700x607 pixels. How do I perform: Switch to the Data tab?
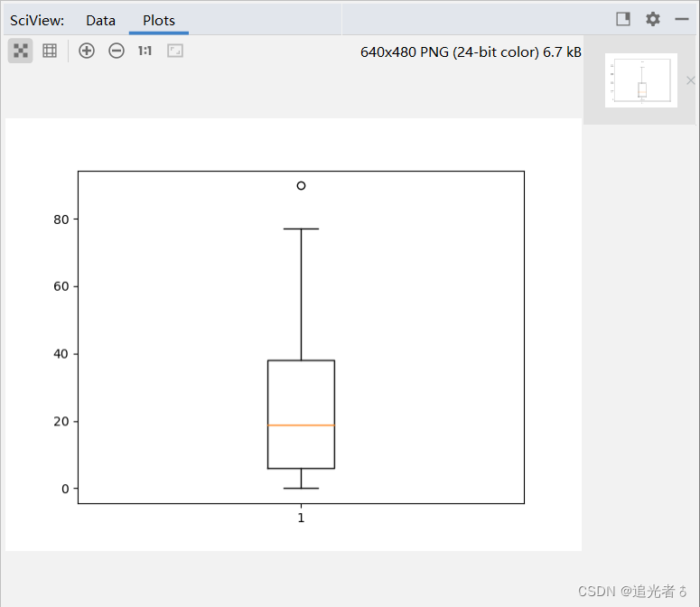[101, 21]
